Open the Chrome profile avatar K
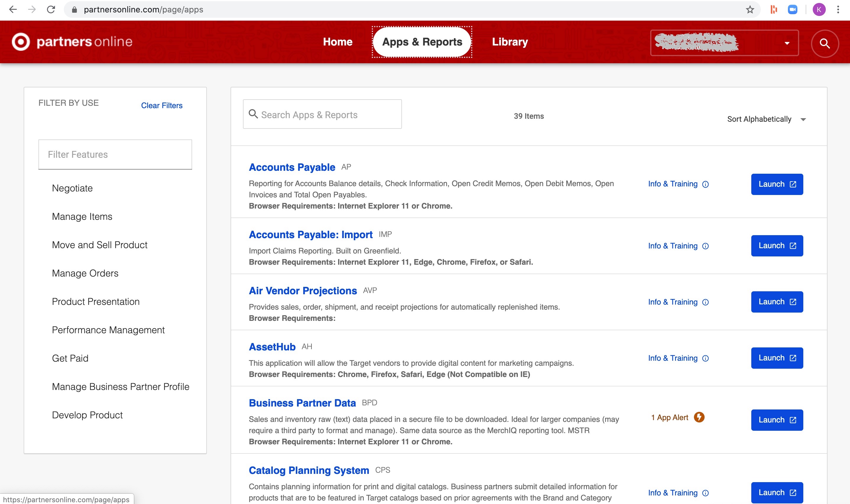The height and width of the screenshot is (504, 850). (819, 9)
